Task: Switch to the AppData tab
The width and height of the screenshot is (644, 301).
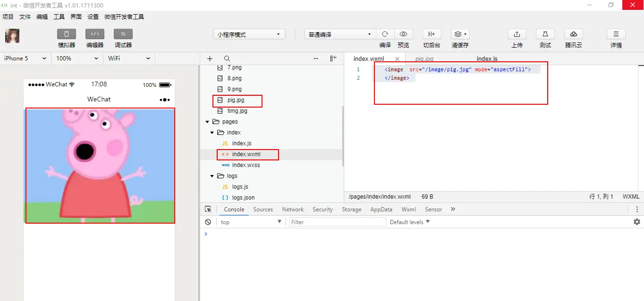Action: (x=381, y=209)
